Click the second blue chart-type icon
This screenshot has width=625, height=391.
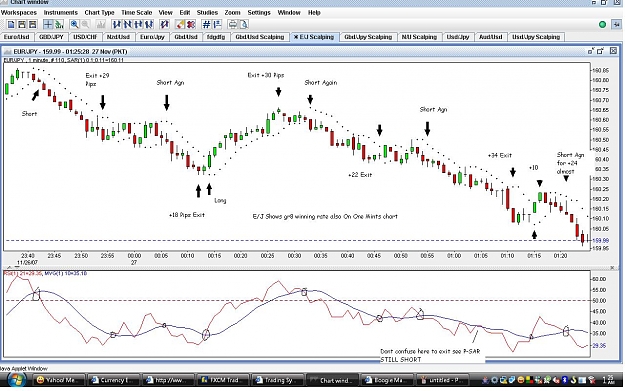point(128,25)
